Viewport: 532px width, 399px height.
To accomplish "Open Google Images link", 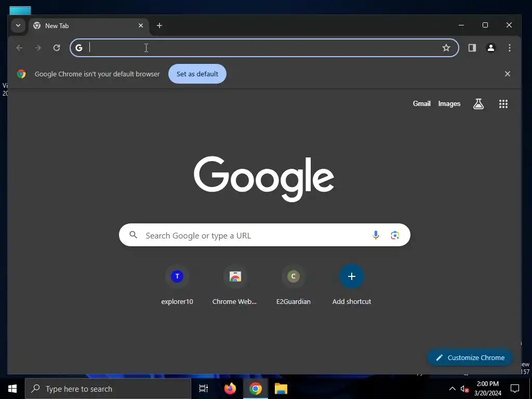I will 449,104.
